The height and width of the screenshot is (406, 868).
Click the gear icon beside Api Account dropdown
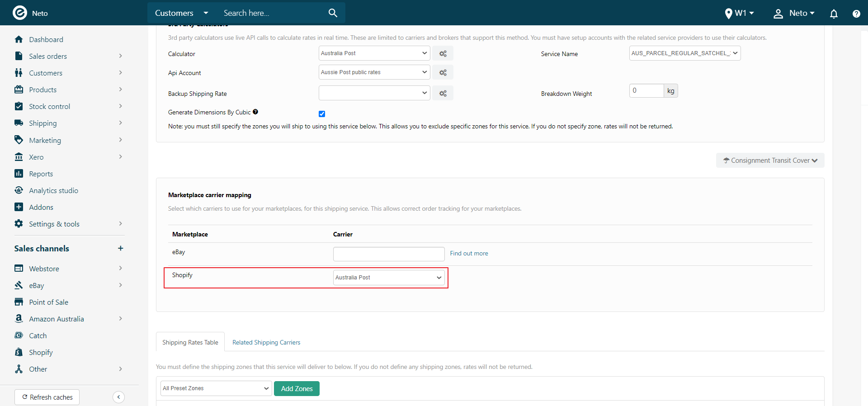pos(443,72)
